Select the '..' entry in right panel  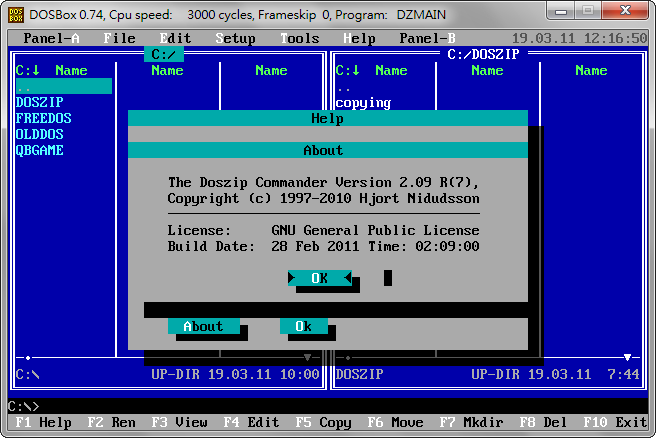pos(343,89)
